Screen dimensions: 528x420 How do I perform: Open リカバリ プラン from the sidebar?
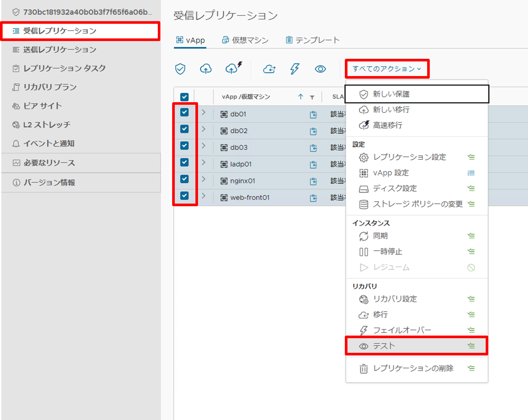click(x=50, y=87)
